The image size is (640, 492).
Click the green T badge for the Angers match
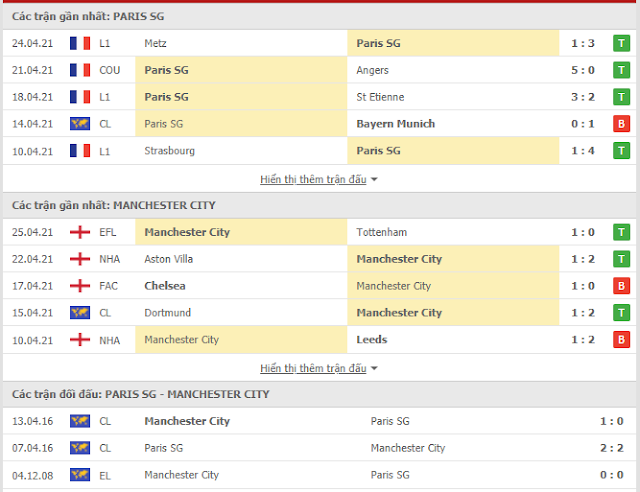click(621, 70)
